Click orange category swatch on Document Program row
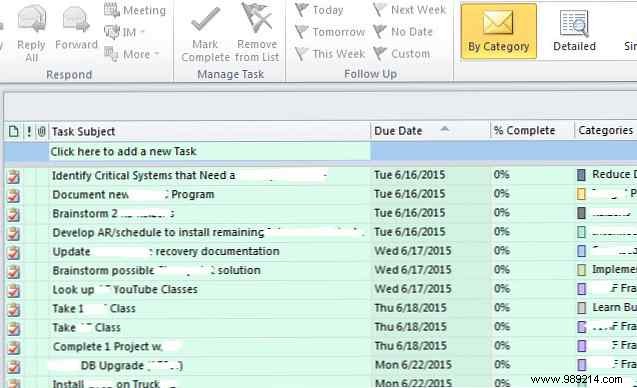637x388 pixels. (581, 194)
